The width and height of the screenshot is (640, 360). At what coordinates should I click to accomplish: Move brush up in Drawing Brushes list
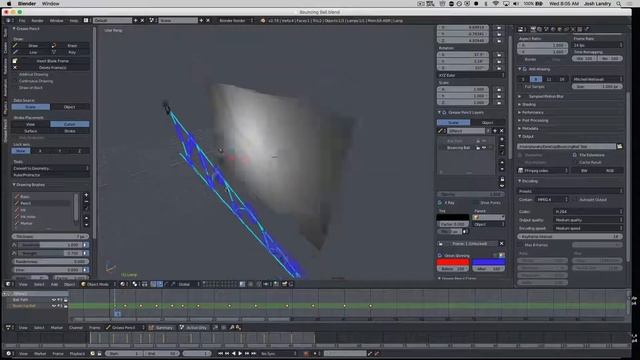[86, 218]
